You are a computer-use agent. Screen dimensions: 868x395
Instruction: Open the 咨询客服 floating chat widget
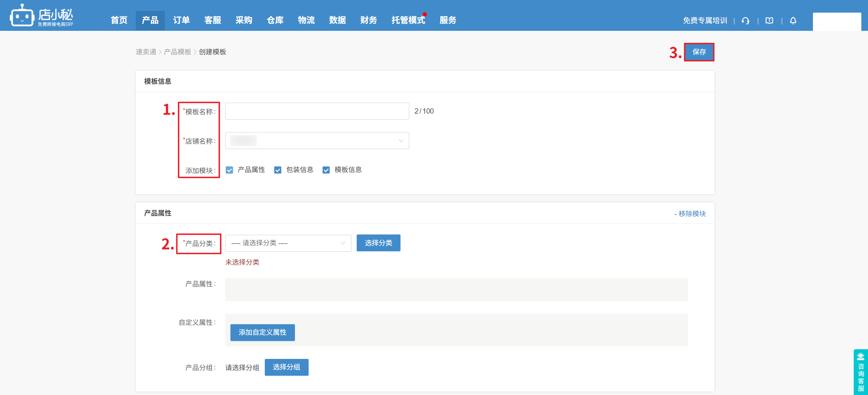pyautogui.click(x=860, y=373)
